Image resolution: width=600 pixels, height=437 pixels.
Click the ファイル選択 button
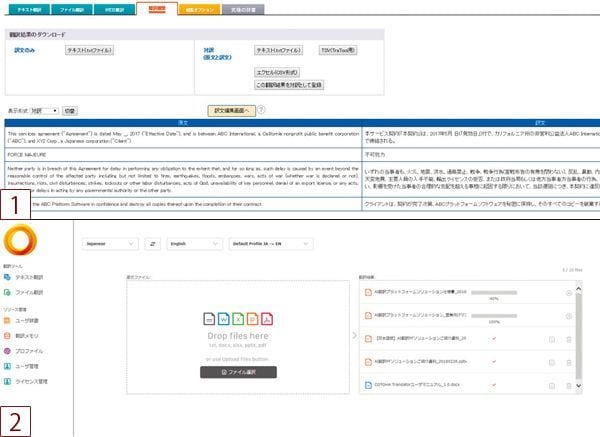[x=238, y=371]
